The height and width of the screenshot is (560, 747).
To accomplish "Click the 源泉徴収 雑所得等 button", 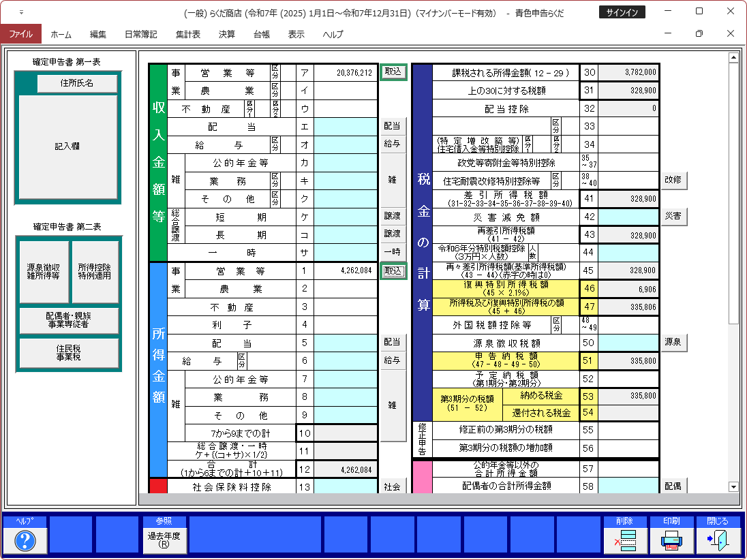I will [44, 271].
